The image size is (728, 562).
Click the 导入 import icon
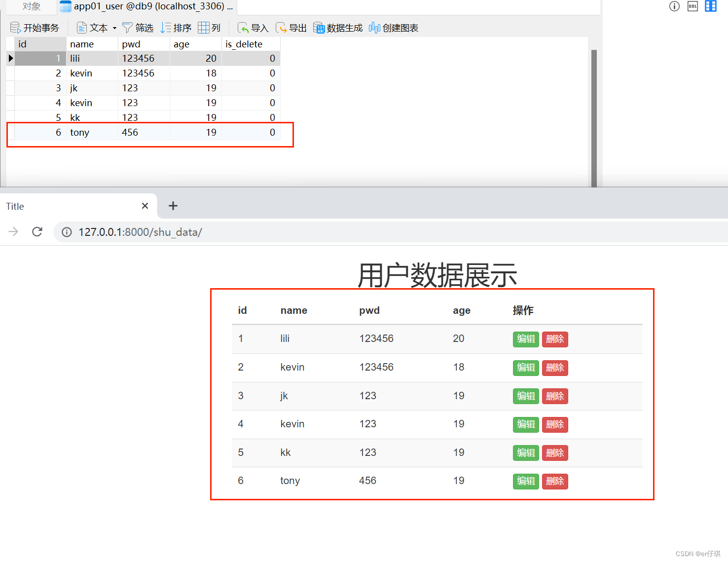pos(243,28)
